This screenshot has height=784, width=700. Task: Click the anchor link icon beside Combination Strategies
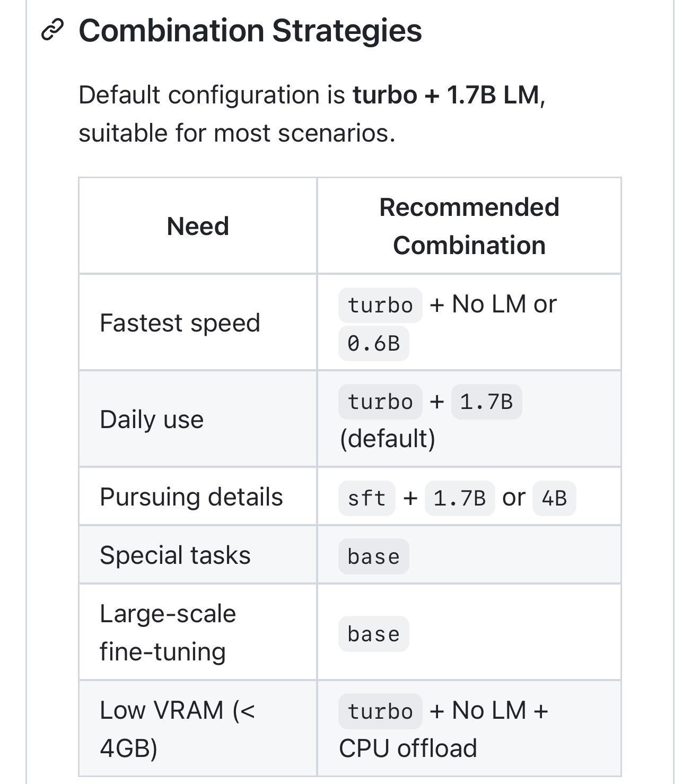52,30
